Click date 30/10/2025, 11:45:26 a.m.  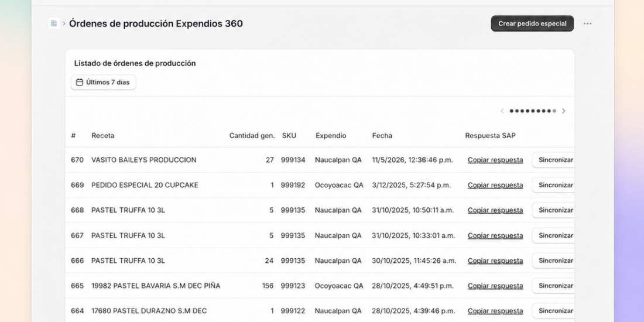click(414, 261)
